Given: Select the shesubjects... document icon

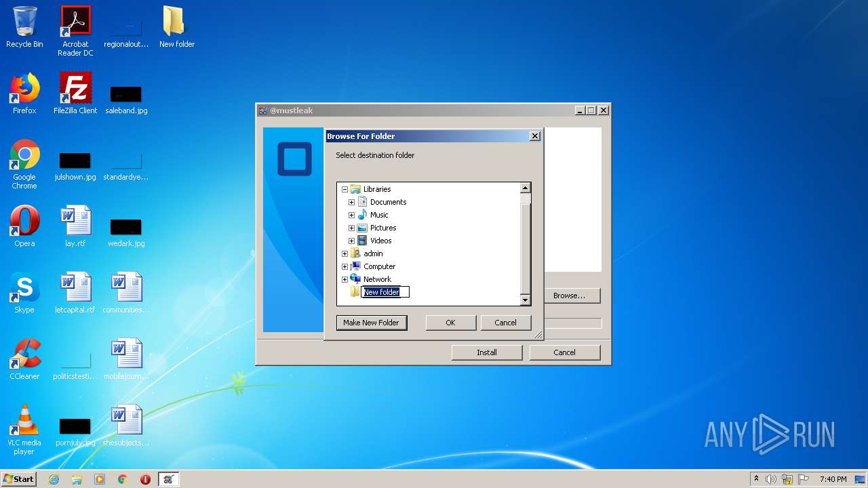Looking at the screenshot, I should (126, 426).
